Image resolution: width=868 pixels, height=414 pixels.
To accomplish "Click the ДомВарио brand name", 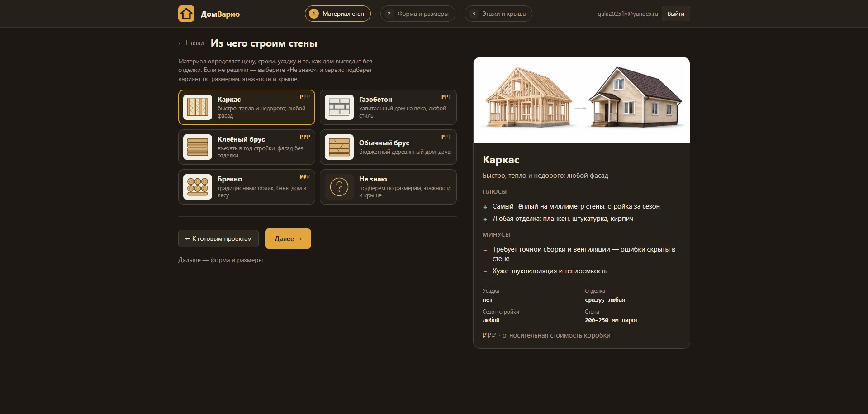I will (x=220, y=14).
